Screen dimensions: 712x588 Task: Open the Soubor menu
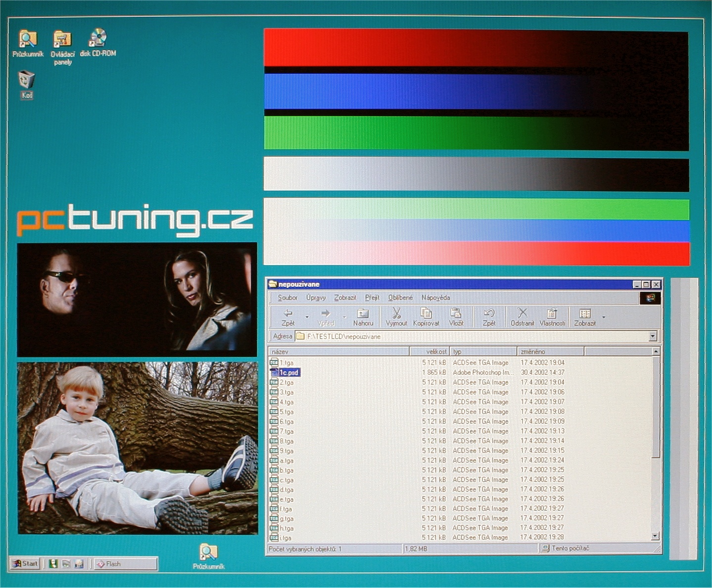(x=287, y=298)
